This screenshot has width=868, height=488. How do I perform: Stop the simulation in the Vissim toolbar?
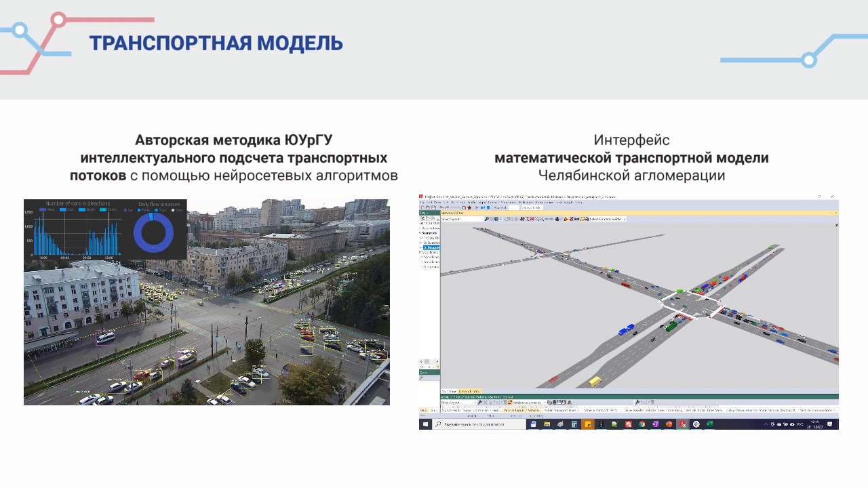pos(488,207)
